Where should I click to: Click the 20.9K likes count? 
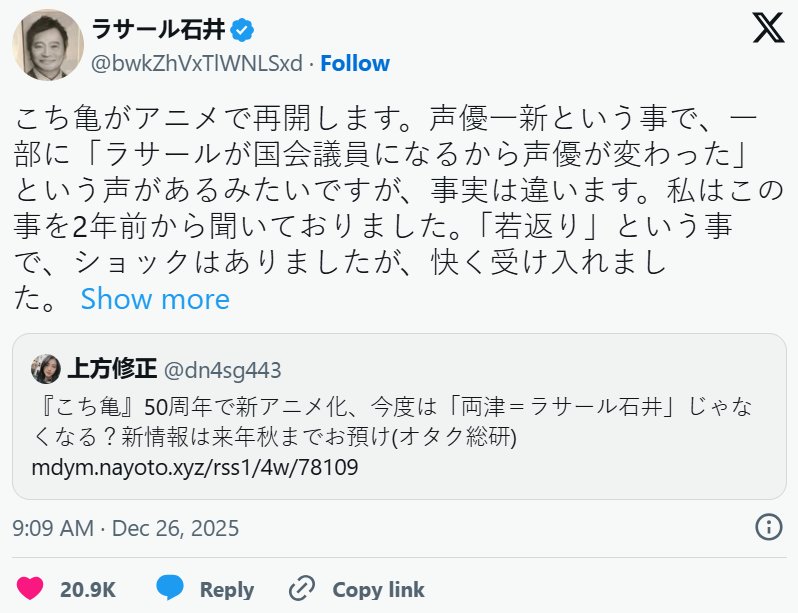point(88,589)
